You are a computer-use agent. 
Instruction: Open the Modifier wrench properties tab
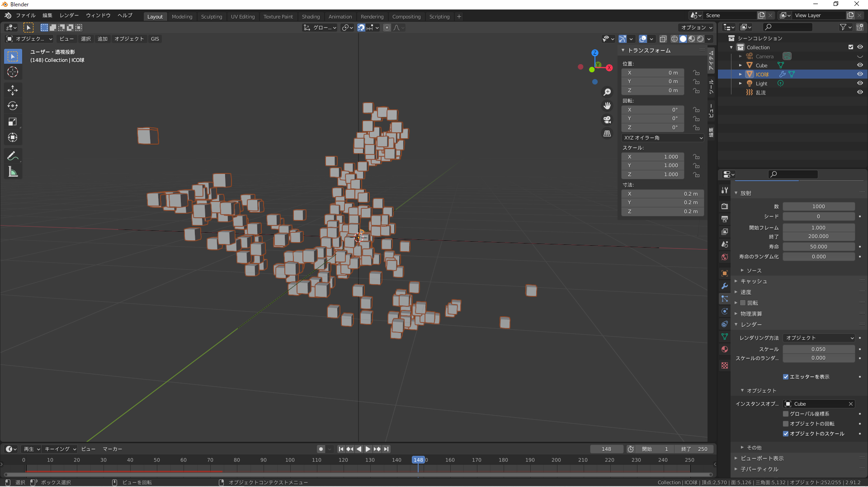pyautogui.click(x=725, y=286)
